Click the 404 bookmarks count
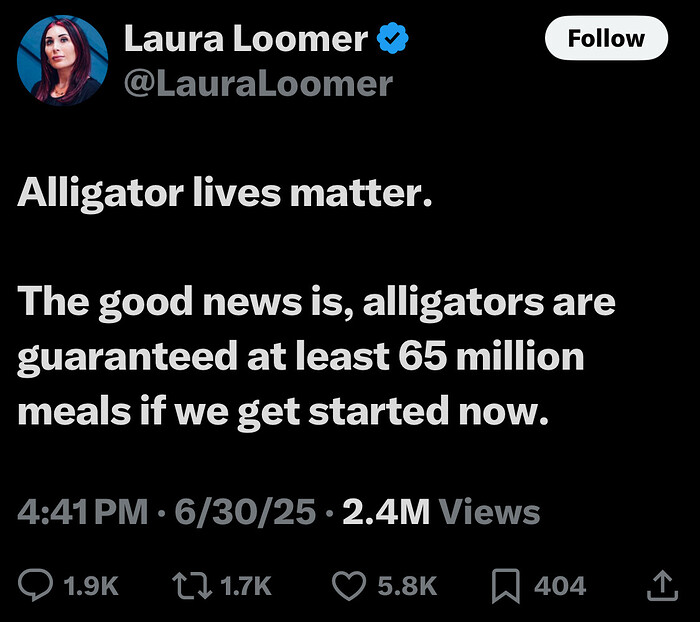700x622 pixels. (x=560, y=585)
